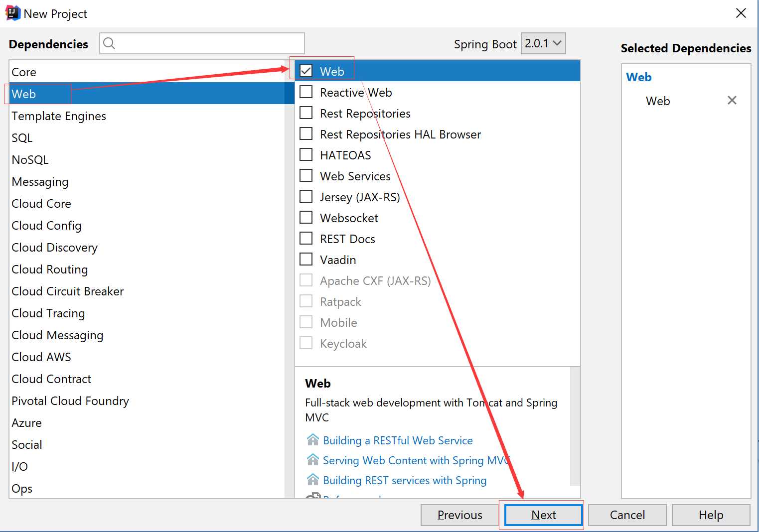Select the Web category in left list
Viewport: 759px width, 532px height.
pyautogui.click(x=147, y=94)
